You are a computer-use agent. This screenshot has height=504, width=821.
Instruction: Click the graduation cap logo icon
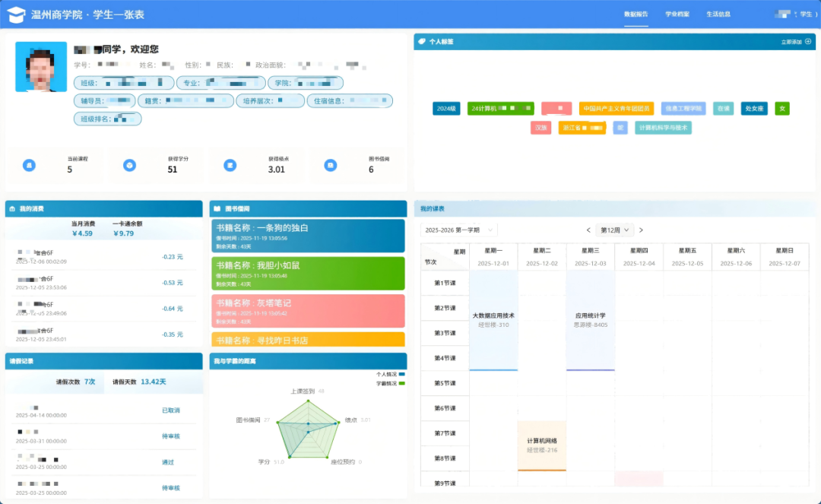coord(16,14)
